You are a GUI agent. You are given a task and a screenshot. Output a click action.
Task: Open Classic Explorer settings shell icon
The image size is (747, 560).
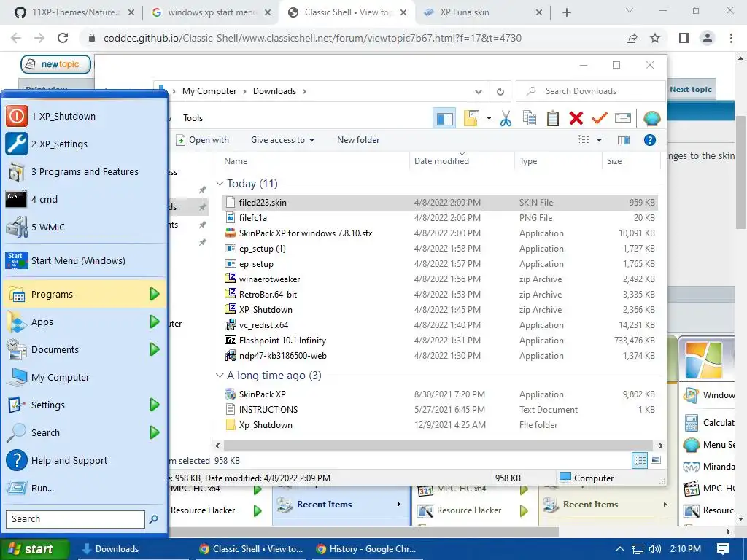[651, 118]
